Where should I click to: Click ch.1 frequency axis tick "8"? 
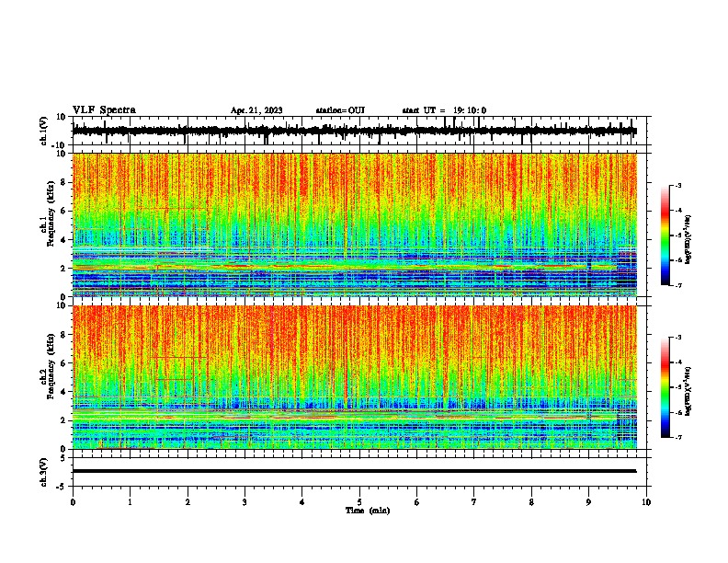click(x=63, y=182)
